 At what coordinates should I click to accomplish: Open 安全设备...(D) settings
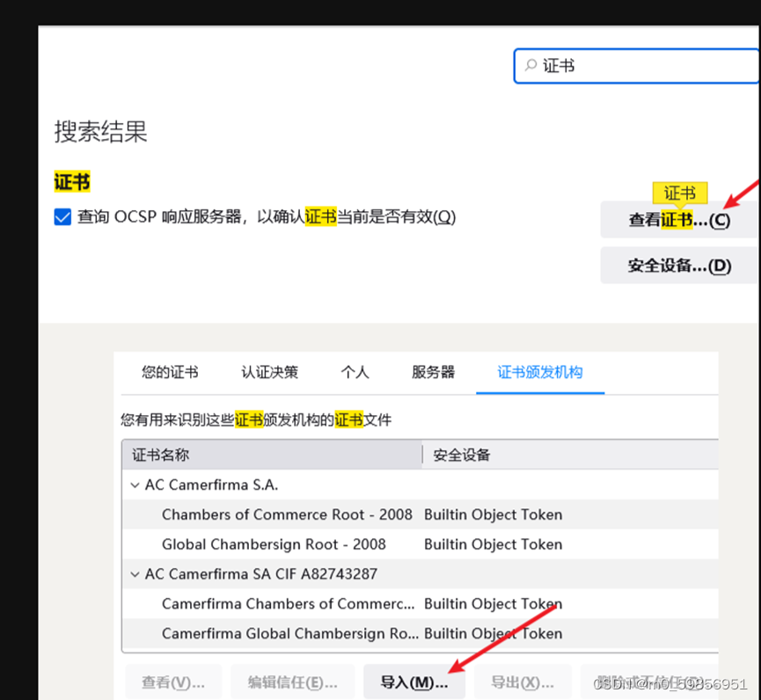coord(677,265)
